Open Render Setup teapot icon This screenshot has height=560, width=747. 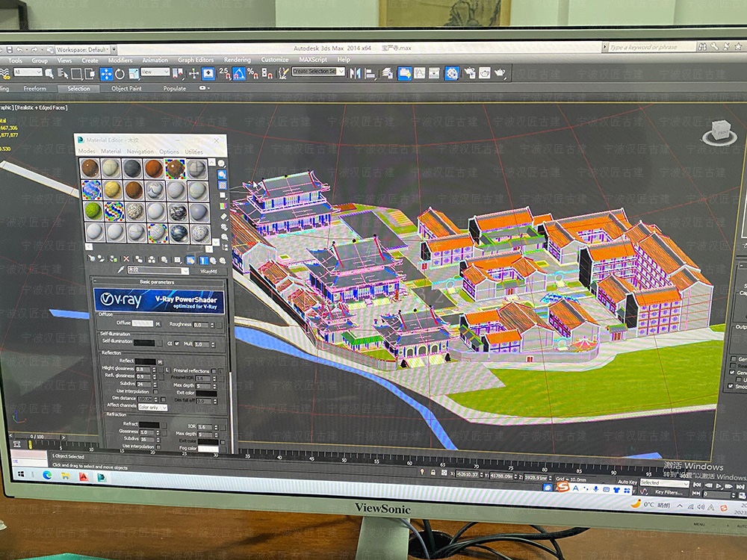468,73
